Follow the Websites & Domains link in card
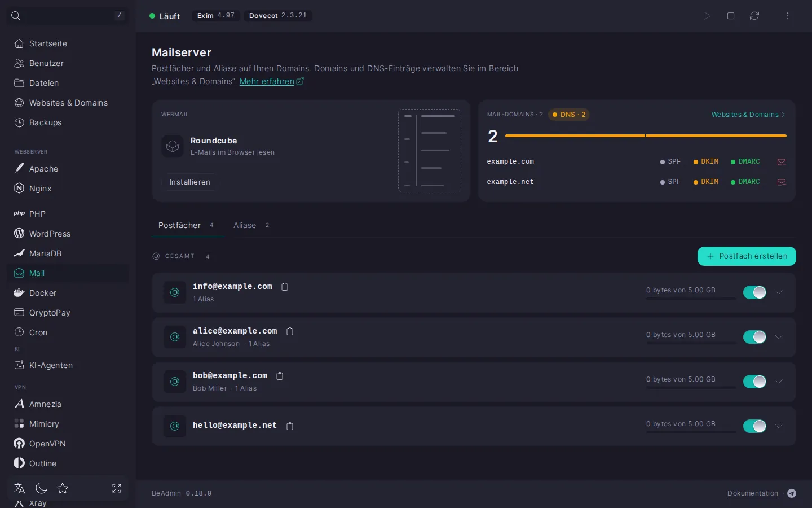 (x=748, y=115)
